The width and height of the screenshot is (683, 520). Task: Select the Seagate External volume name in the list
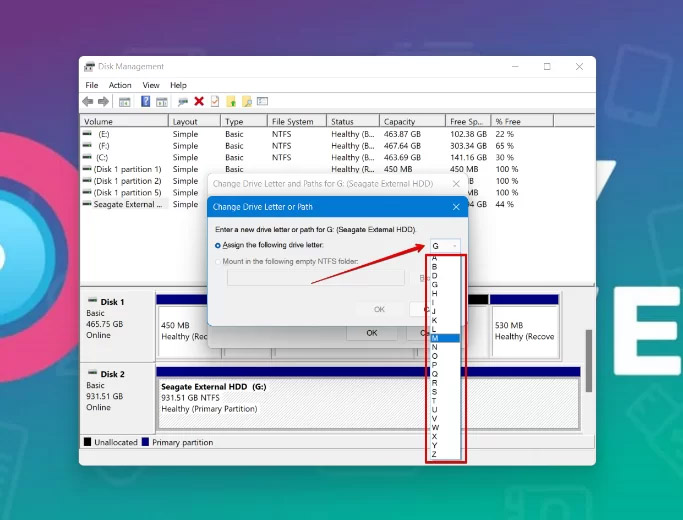pyautogui.click(x=128, y=204)
